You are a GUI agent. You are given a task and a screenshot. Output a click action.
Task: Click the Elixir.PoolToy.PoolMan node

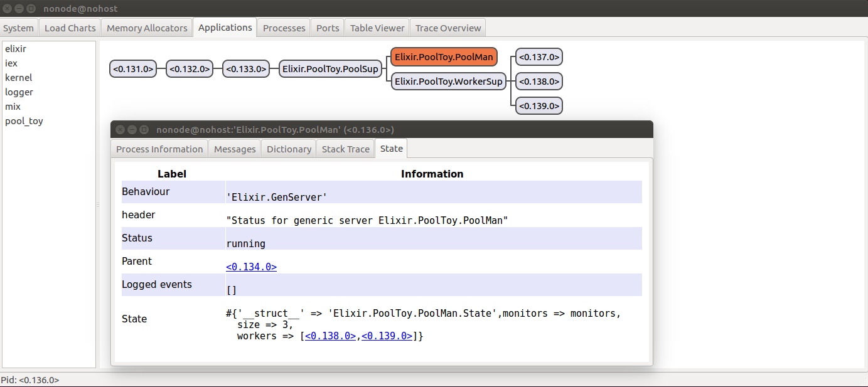point(444,57)
